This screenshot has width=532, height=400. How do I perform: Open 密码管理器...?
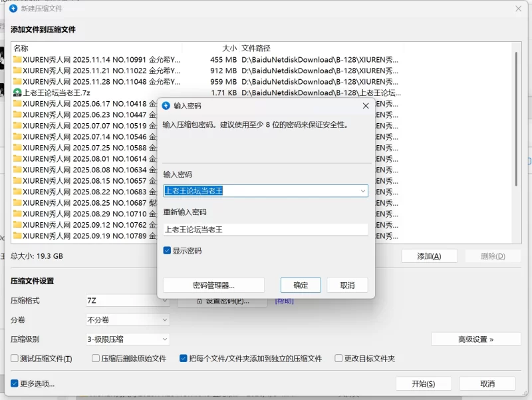click(x=213, y=286)
